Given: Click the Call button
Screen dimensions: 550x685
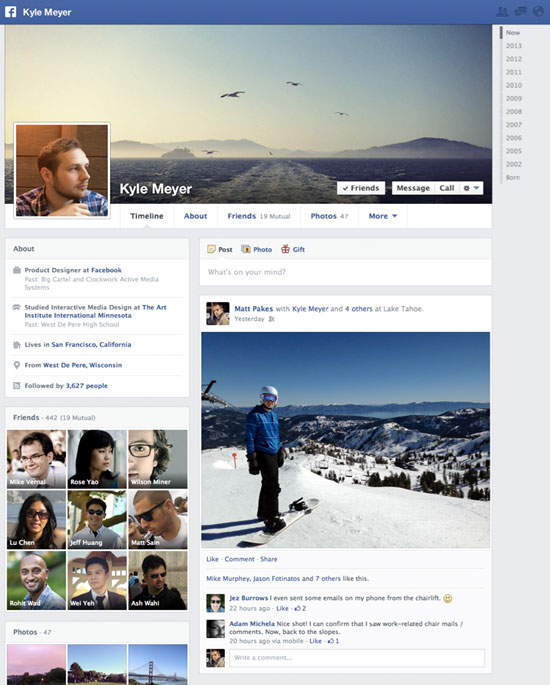Looking at the screenshot, I should (447, 188).
